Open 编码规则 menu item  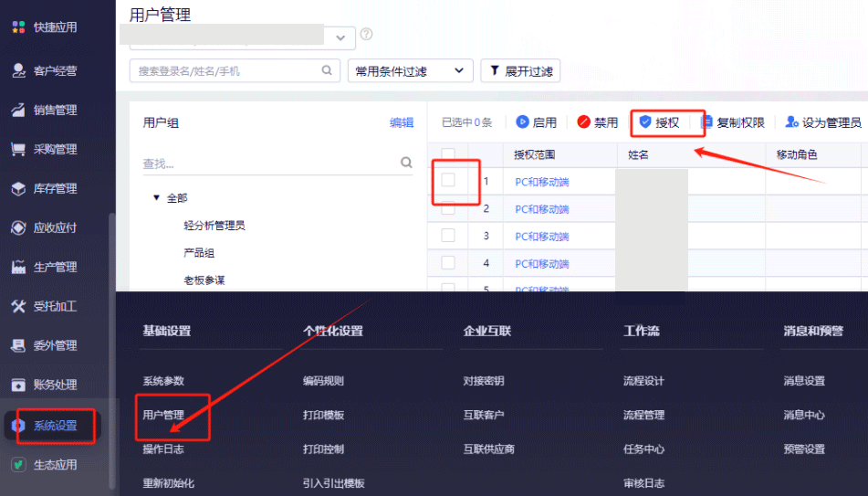pos(323,381)
